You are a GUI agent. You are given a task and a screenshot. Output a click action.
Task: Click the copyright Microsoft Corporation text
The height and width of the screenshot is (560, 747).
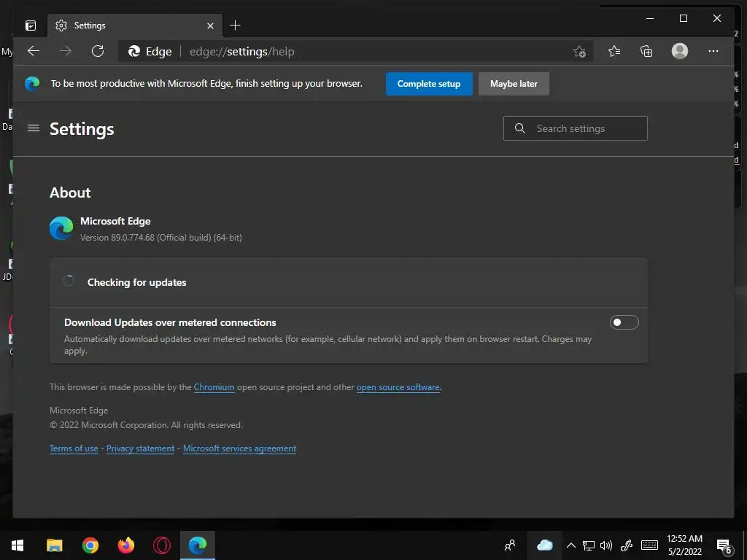point(146,425)
